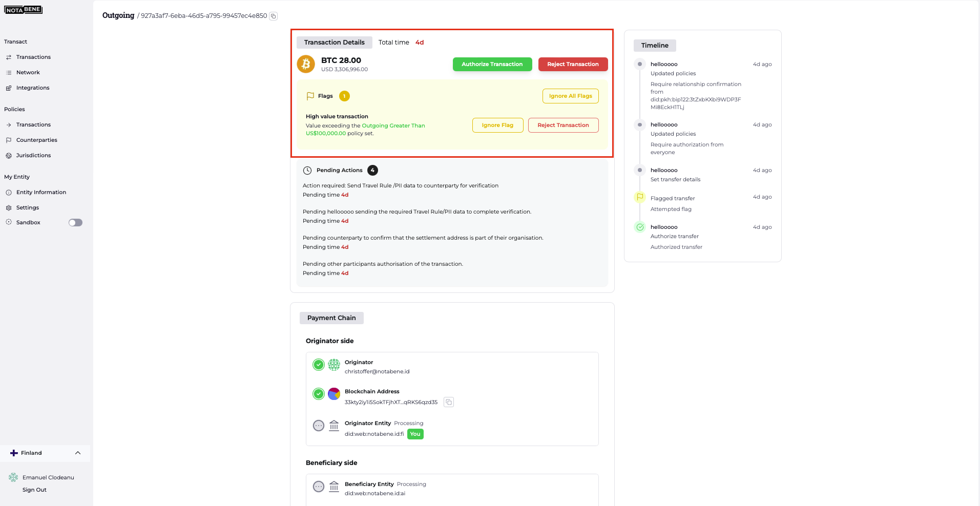This screenshot has height=506, width=980.
Task: Open Transactions under Policies
Action: [33, 125]
